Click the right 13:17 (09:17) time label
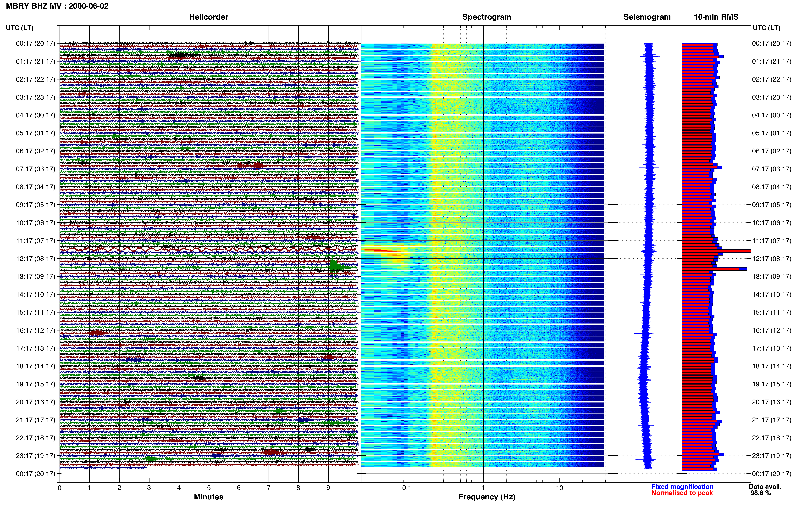This screenshot has width=812, height=508. click(772, 277)
